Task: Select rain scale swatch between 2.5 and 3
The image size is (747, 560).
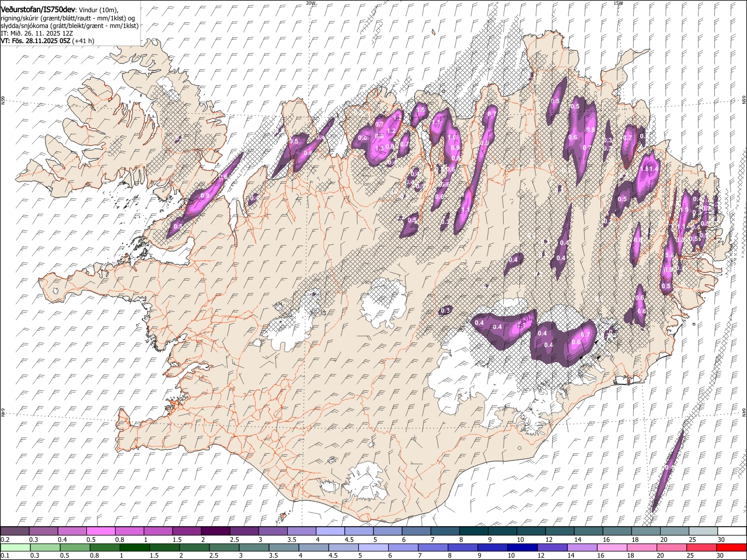Action: 224,547
